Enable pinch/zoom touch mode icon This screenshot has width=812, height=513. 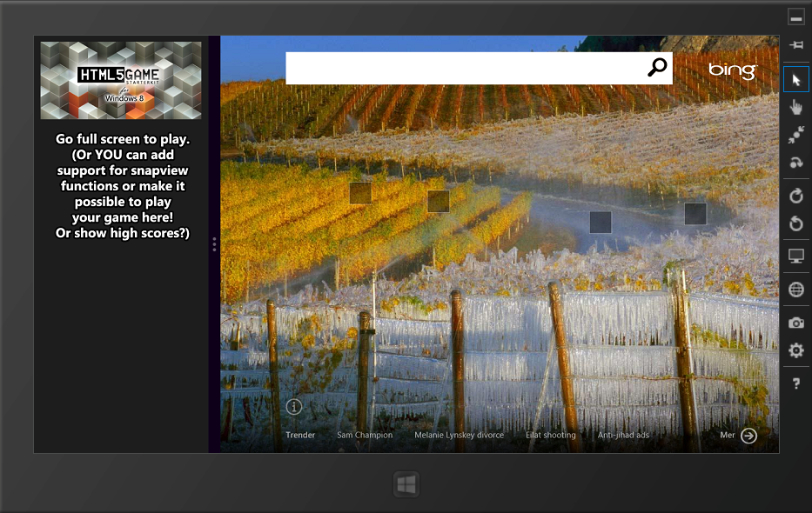coord(796,135)
